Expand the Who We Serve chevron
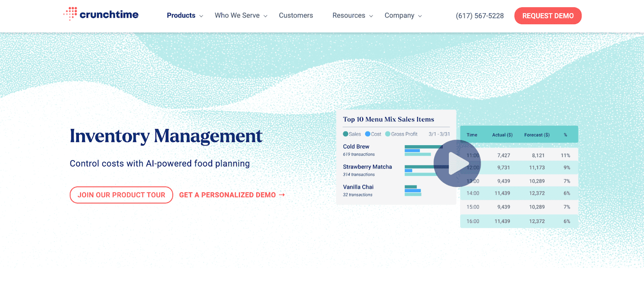 (x=265, y=16)
